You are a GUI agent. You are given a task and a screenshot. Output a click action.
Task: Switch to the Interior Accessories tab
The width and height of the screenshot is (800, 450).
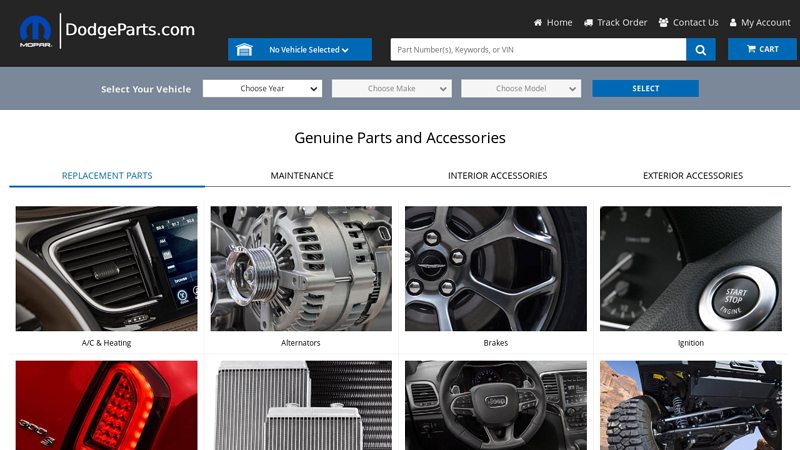[x=497, y=176]
